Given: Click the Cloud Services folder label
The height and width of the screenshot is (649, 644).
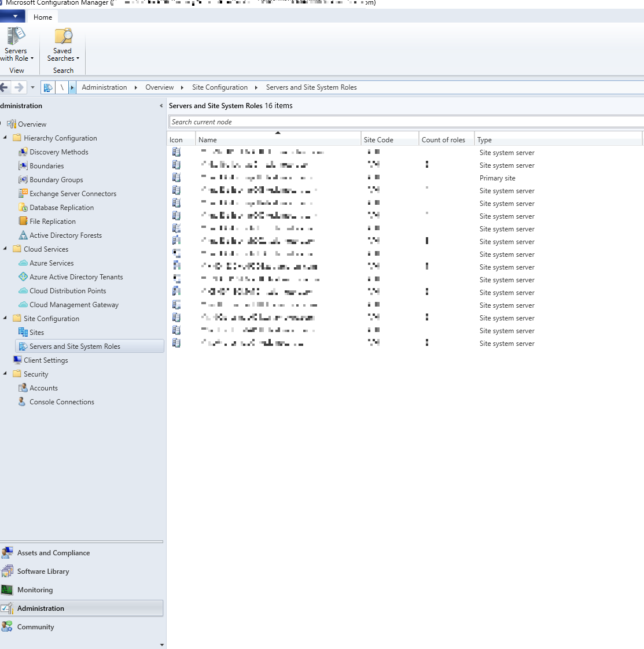Looking at the screenshot, I should pyautogui.click(x=46, y=249).
